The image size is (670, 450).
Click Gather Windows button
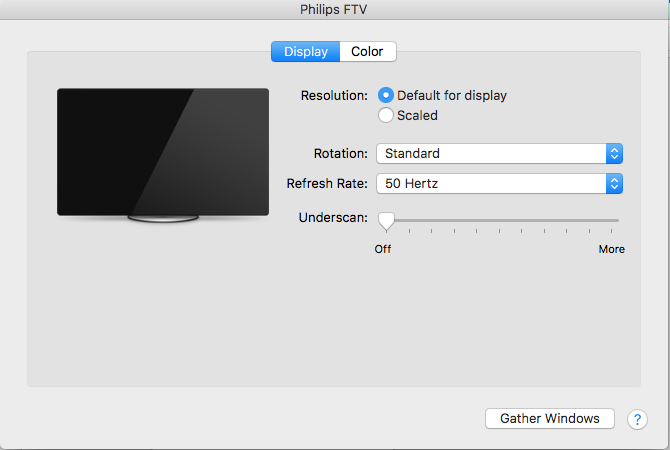click(x=550, y=418)
